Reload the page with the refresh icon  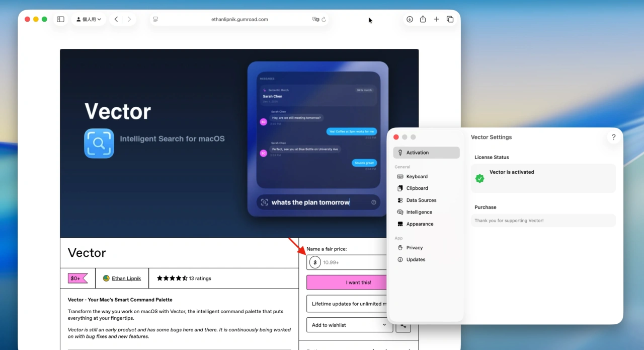(324, 19)
